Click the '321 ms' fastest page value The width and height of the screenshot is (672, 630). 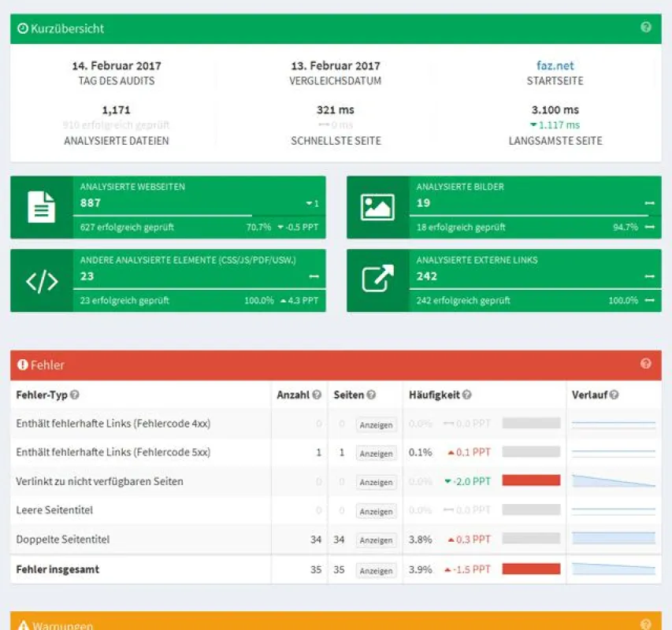tap(336, 110)
